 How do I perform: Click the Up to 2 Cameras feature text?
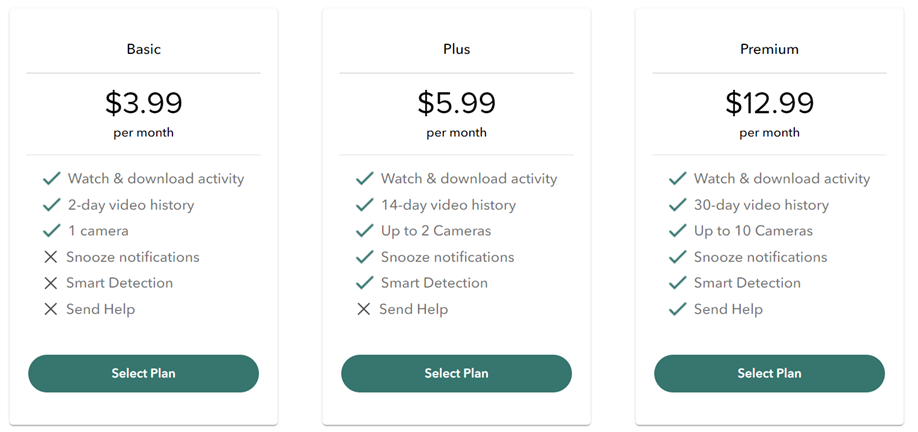[x=436, y=231]
